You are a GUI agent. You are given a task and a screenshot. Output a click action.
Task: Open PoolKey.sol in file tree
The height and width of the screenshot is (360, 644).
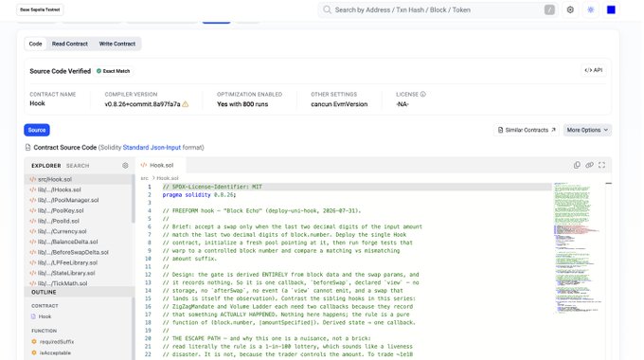78,210
